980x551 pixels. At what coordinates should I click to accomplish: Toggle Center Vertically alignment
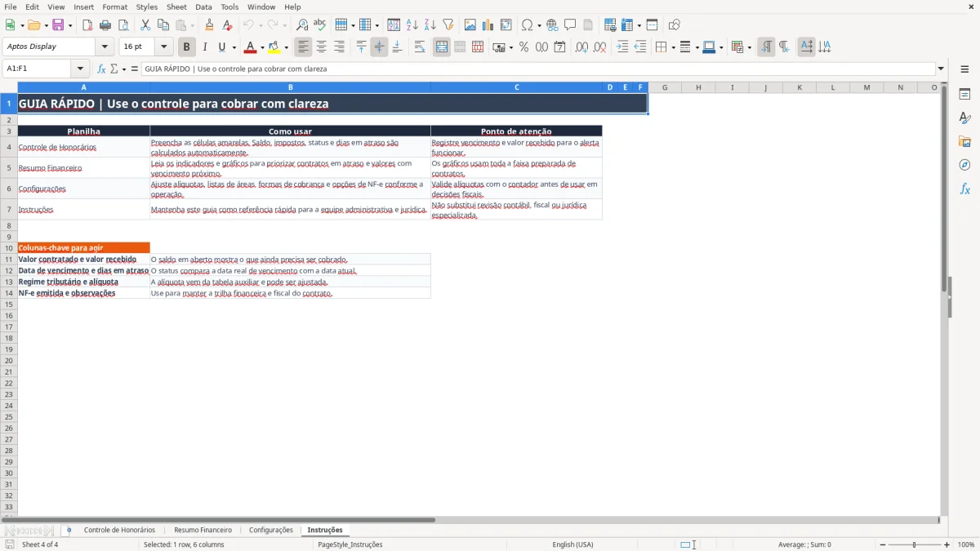coord(379,47)
